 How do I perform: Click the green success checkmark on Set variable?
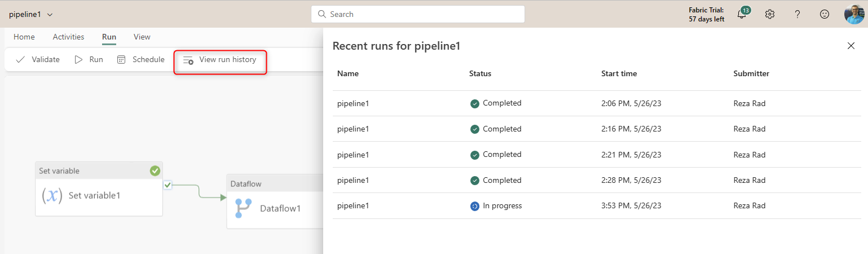[x=155, y=170]
